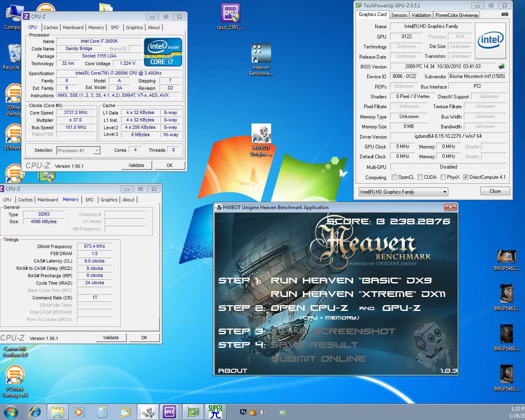Open IMGP5463 image file on desktop
Screen dimensions: 525x420
(x=507, y=297)
